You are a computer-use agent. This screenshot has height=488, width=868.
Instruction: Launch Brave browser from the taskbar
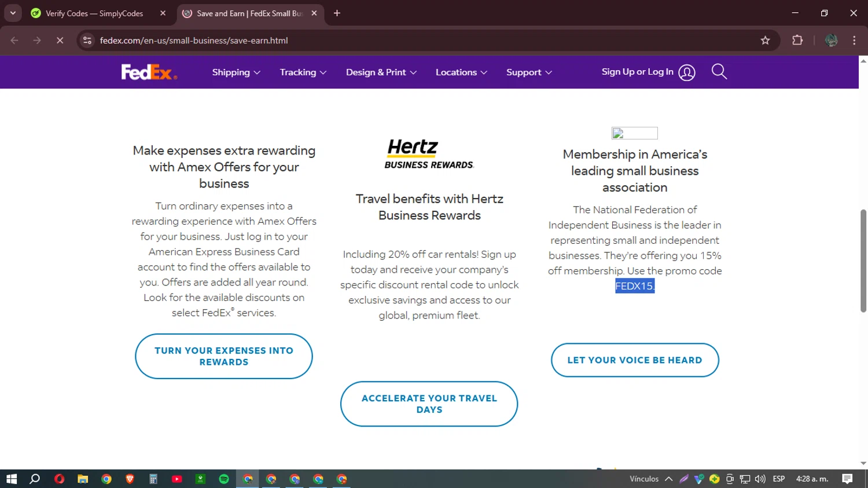pyautogui.click(x=130, y=479)
